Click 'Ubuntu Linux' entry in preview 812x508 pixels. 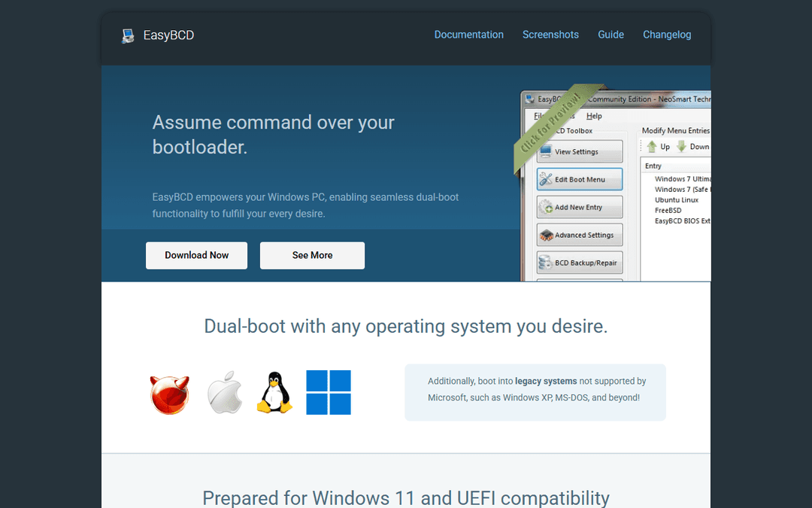pos(677,200)
